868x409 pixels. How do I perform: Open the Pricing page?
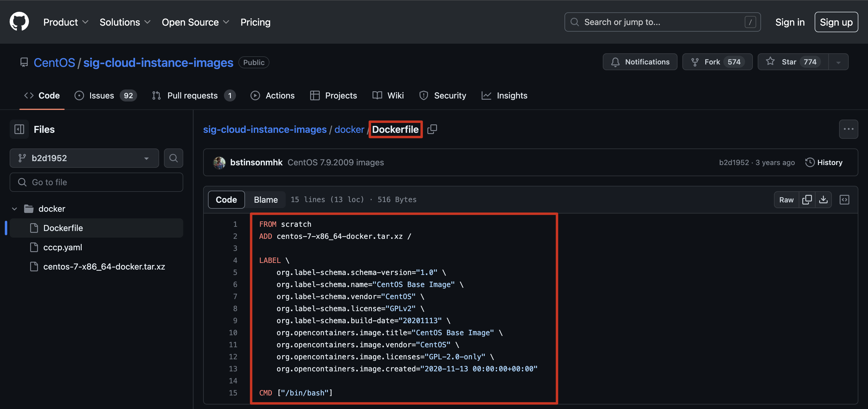[255, 22]
